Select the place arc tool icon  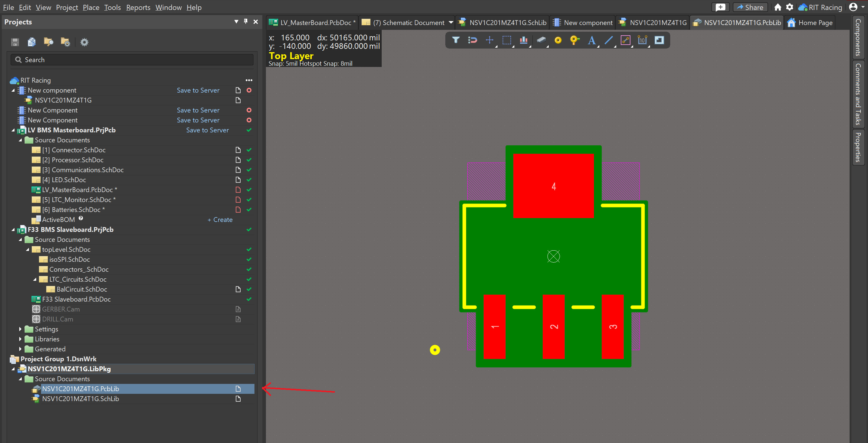point(625,40)
